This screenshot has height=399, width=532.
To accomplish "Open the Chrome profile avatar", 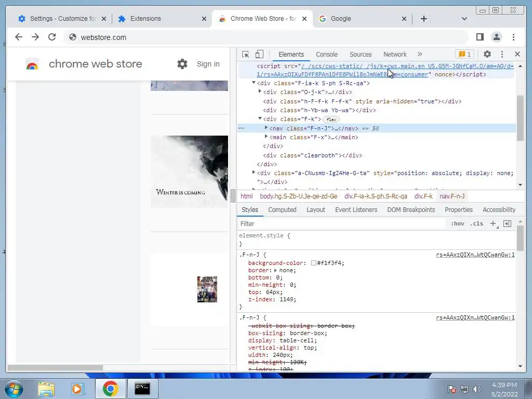I will click(497, 37).
